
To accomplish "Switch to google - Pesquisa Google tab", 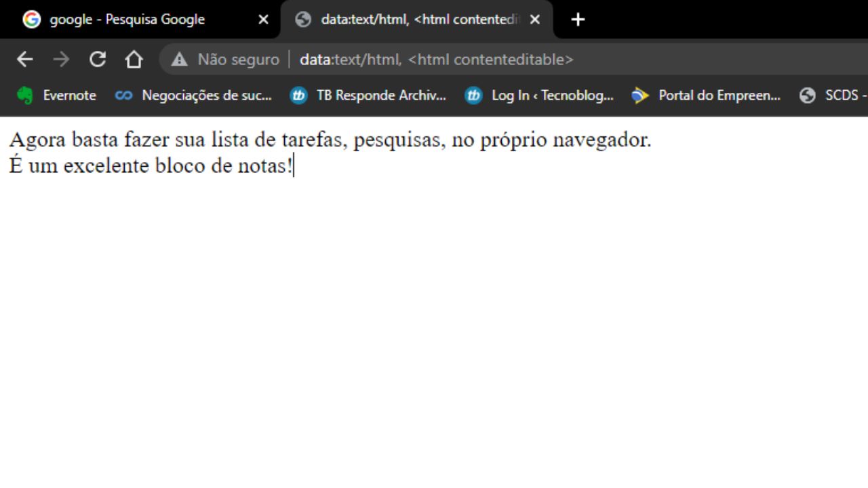I will [139, 20].
